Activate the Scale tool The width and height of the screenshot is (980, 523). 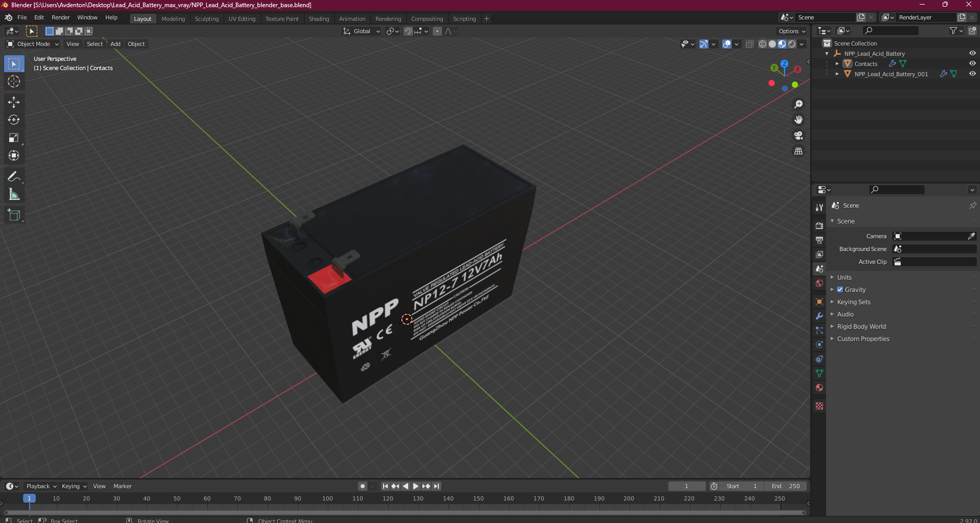coord(14,138)
